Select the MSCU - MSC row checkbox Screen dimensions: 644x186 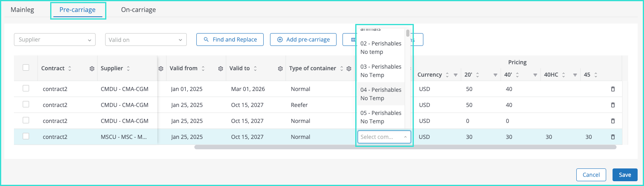tap(26, 136)
